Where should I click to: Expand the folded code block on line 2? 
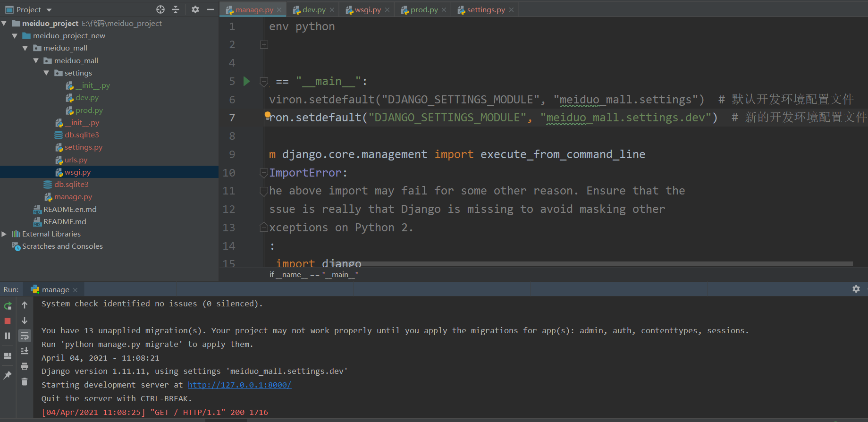coord(264,44)
